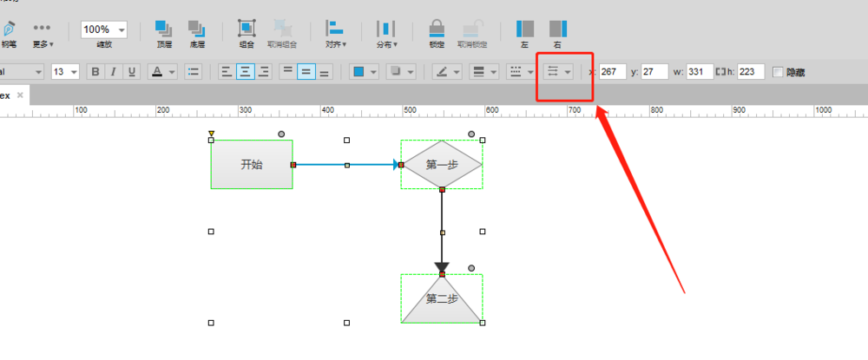
Task: Open the dotted line pattern dropdown
Action: point(521,72)
